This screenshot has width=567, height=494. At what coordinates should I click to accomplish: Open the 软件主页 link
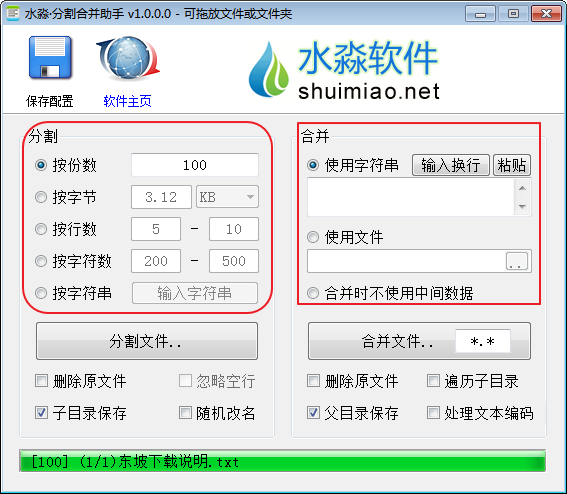click(127, 101)
